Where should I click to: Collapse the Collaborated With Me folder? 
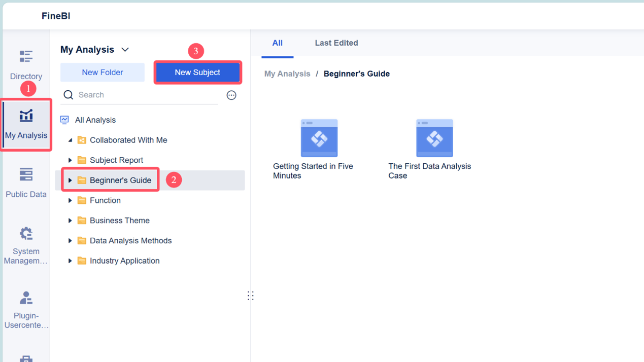[x=70, y=140]
